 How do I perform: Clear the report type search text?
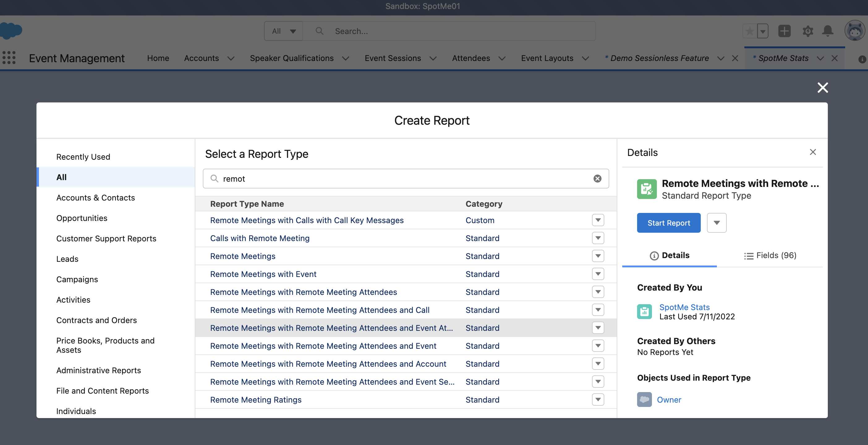coord(598,179)
